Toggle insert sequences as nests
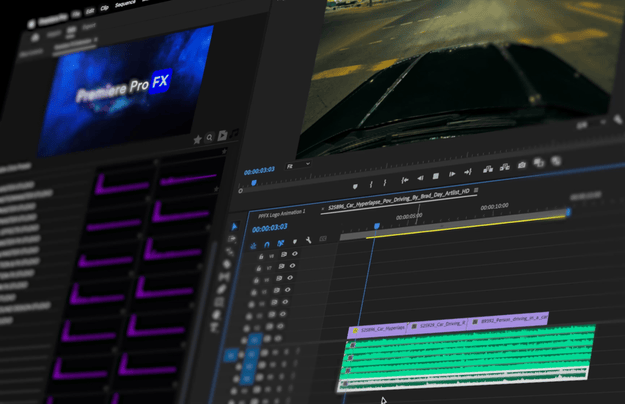625x404 pixels. pos(253,246)
